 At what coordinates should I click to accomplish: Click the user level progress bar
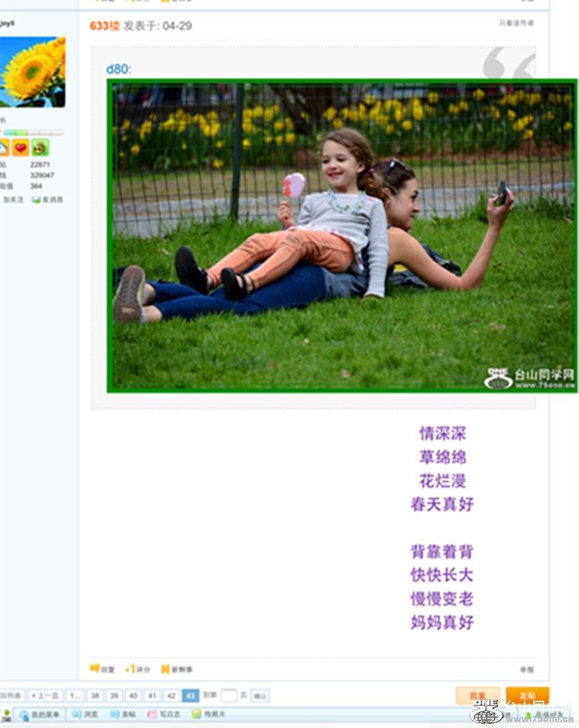(33, 133)
